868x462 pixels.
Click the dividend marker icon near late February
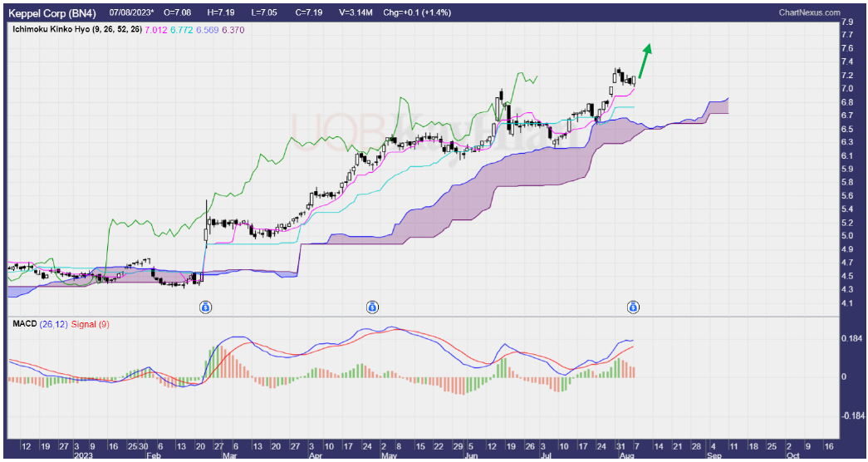[205, 307]
